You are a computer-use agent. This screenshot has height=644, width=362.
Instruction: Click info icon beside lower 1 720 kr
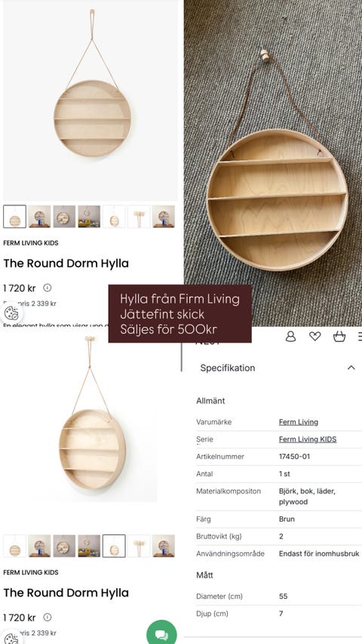point(48,618)
